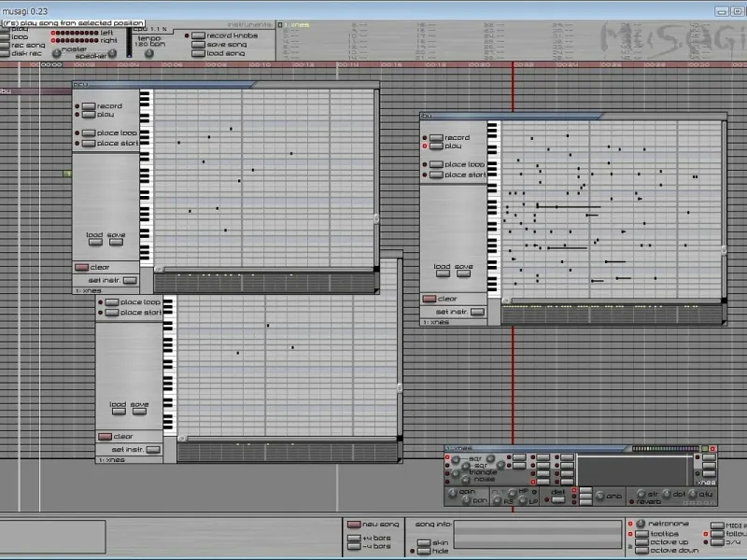Image resolution: width=747 pixels, height=560 pixels.
Task: Turn the pan knob in xnes synth
Action: click(x=466, y=500)
